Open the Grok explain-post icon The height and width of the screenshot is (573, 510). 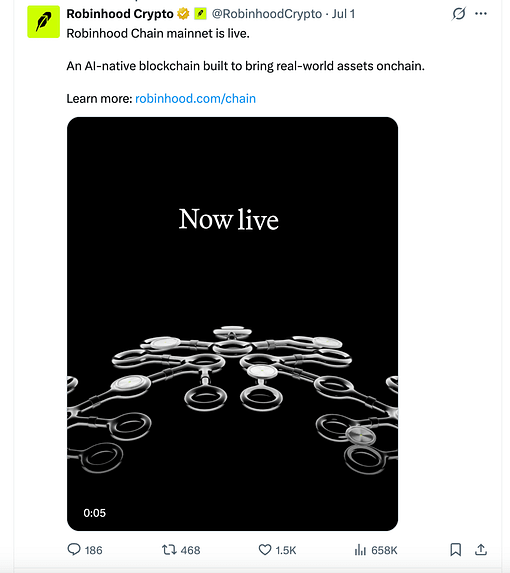click(x=458, y=14)
